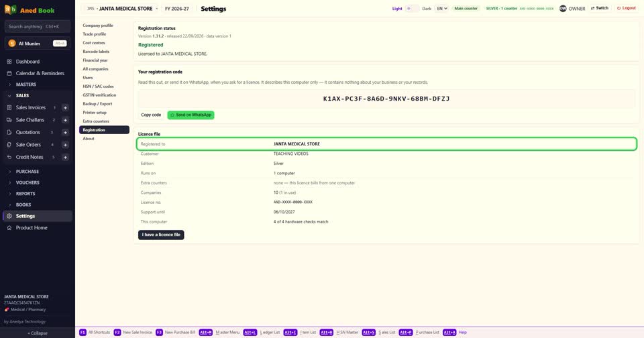The image size is (644, 338).
Task: Open the About settings page
Action: coord(104,139)
